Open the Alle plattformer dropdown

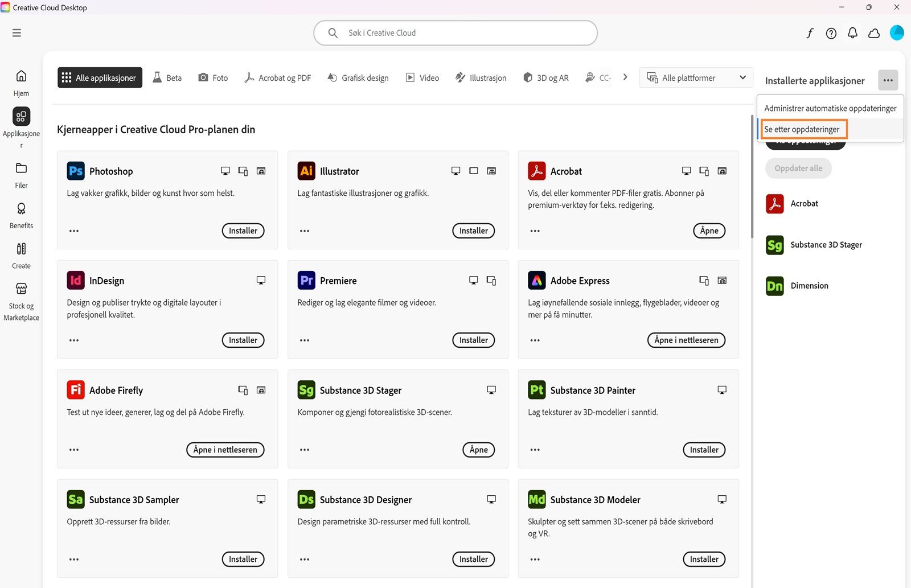[x=696, y=77]
